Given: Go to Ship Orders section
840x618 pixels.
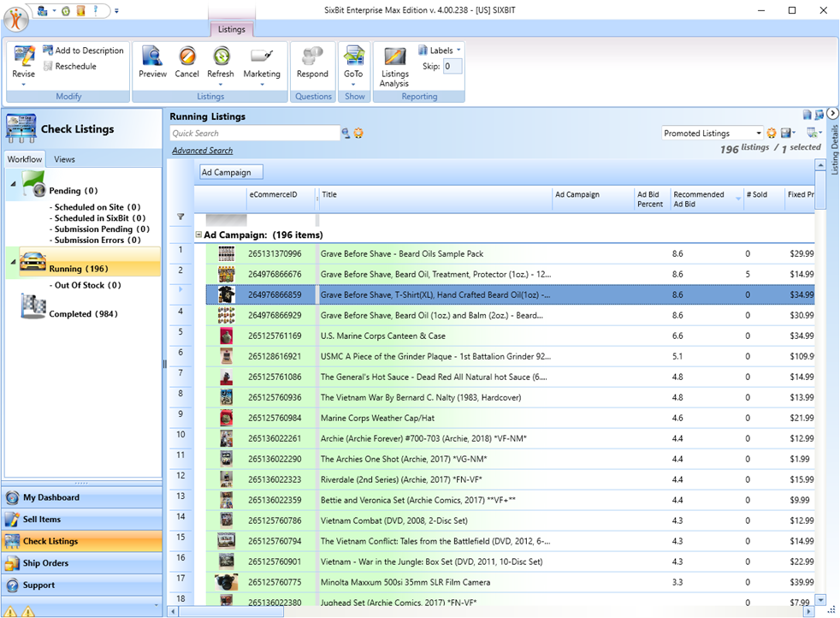Looking at the screenshot, I should pyautogui.click(x=46, y=563).
